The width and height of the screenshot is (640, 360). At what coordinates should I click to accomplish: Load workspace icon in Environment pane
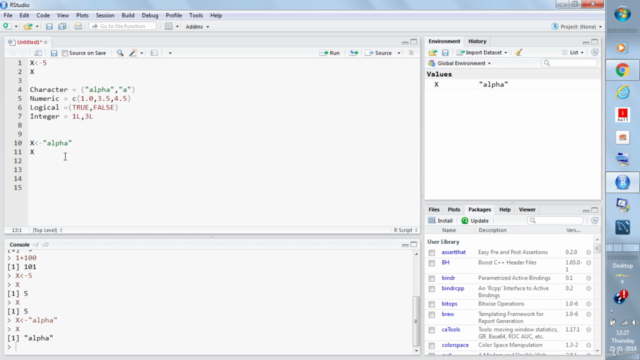pyautogui.click(x=433, y=52)
